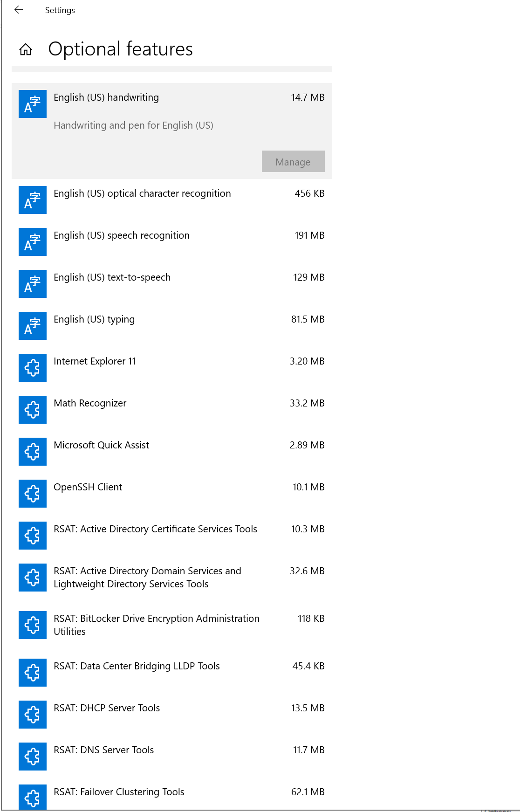Expand the English (US) typing entry
The image size is (520, 812).
point(94,320)
